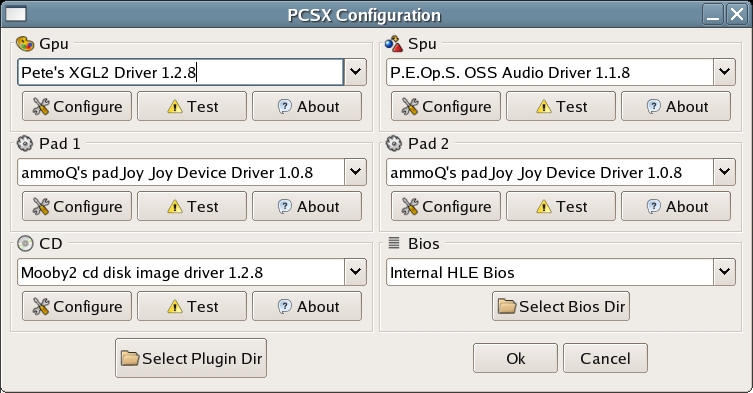Click the Pad 2 gear icon

tap(394, 143)
